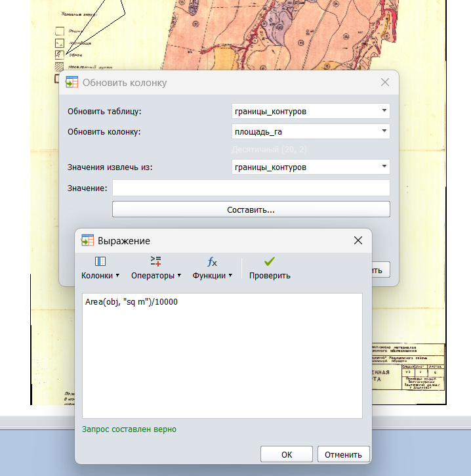Image resolution: width=471 pixels, height=476 pixels.
Task: Expand the arrow next to Колонки
Action: [118, 276]
